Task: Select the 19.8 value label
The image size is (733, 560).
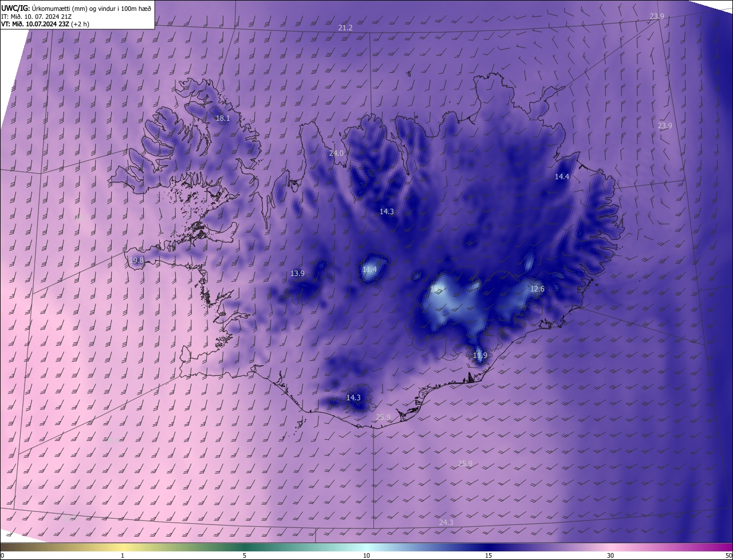Action: (136, 260)
